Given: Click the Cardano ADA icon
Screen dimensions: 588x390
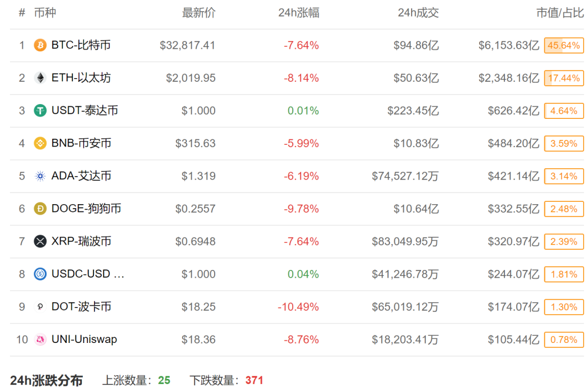Looking at the screenshot, I should point(40,176).
